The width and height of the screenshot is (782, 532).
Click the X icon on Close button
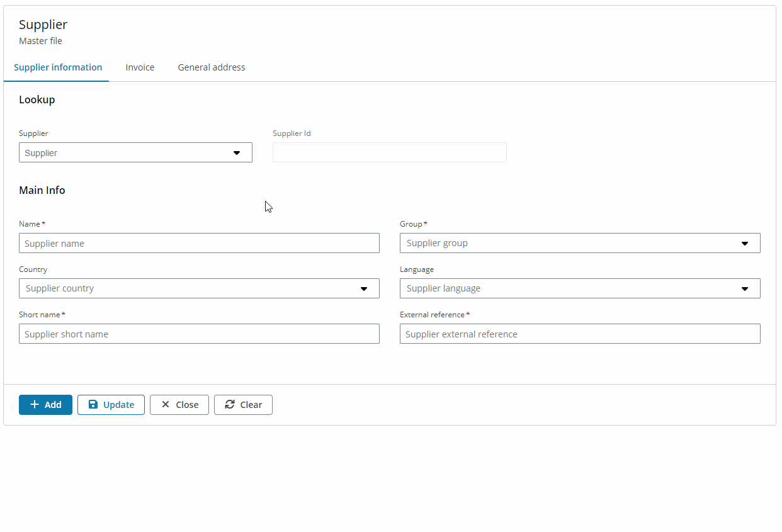(x=166, y=405)
